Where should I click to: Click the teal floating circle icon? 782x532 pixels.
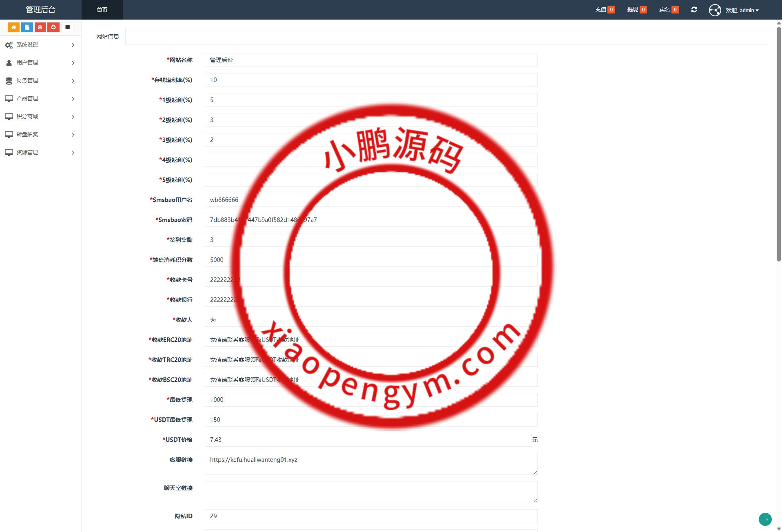point(765,519)
